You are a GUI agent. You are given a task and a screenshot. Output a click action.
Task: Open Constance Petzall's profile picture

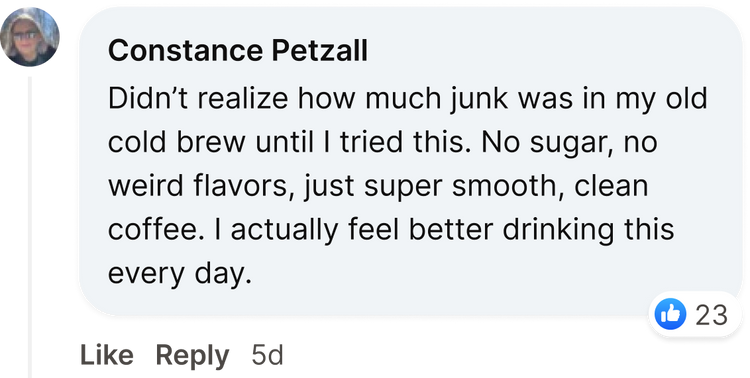coord(30,37)
